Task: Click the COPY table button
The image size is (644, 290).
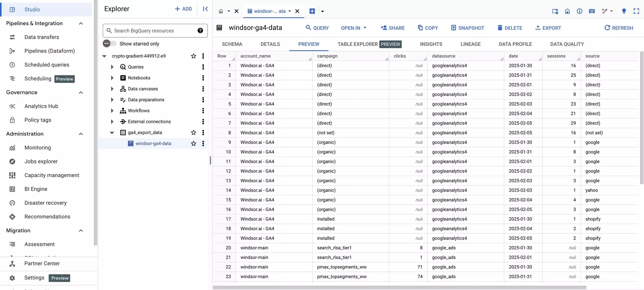Action: (x=428, y=28)
